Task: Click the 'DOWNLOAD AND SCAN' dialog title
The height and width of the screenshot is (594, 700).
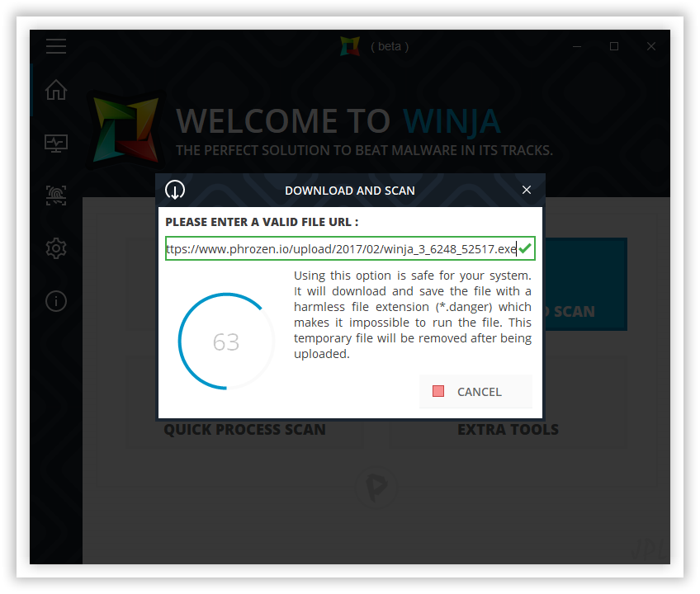Action: [350, 191]
